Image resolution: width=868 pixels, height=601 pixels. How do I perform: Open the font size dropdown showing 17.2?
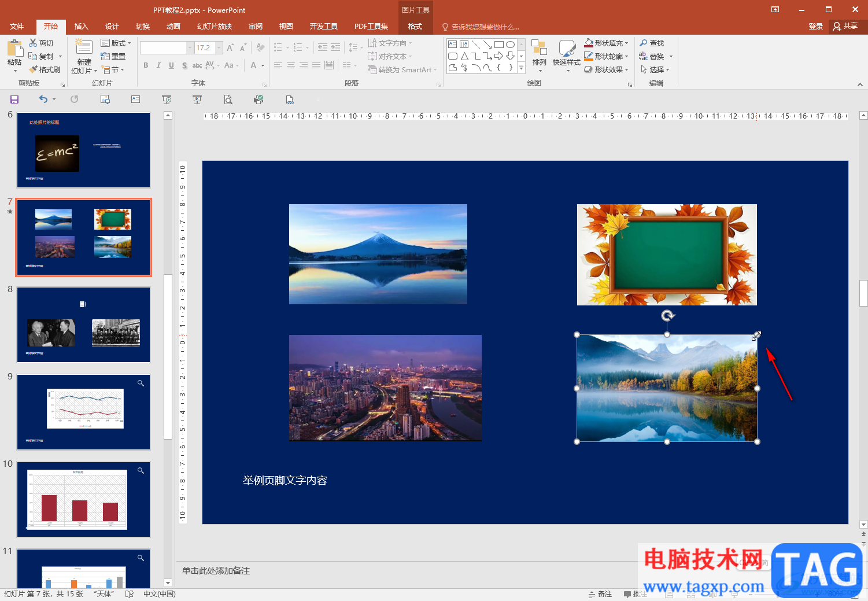[x=219, y=47]
